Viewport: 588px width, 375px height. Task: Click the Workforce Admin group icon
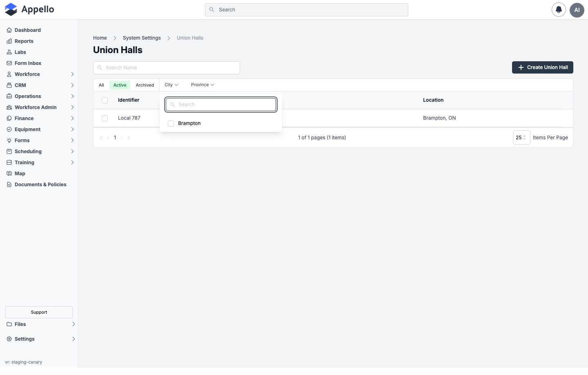pos(9,107)
